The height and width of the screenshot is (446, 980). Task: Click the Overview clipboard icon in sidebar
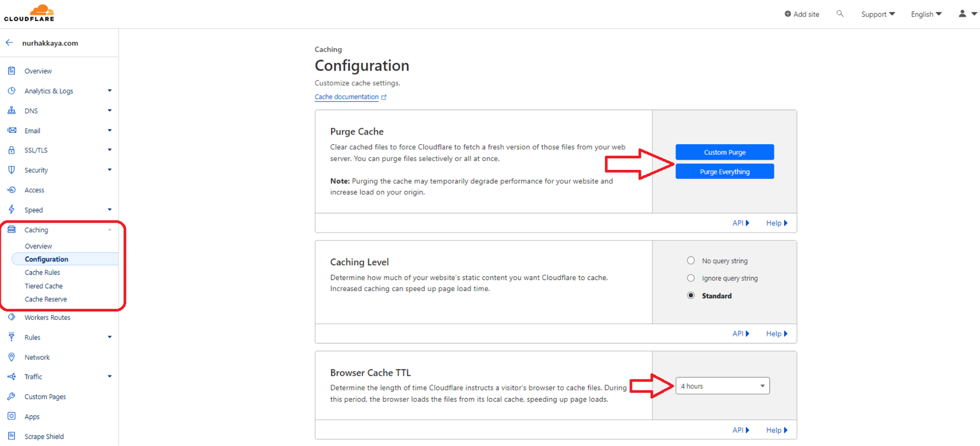click(12, 71)
